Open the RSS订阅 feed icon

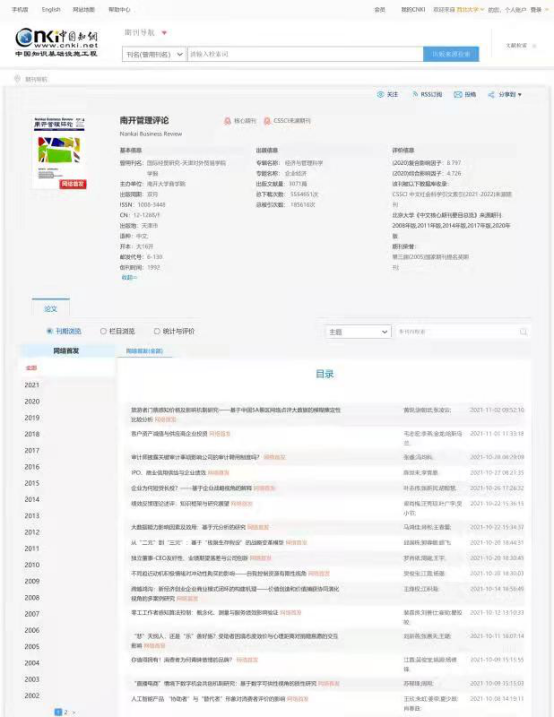[415, 94]
